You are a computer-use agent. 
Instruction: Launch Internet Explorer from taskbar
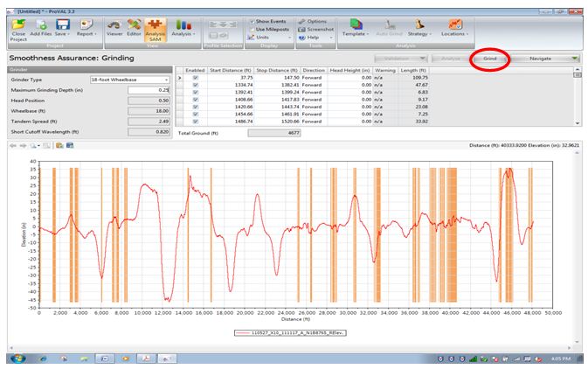tap(42, 359)
